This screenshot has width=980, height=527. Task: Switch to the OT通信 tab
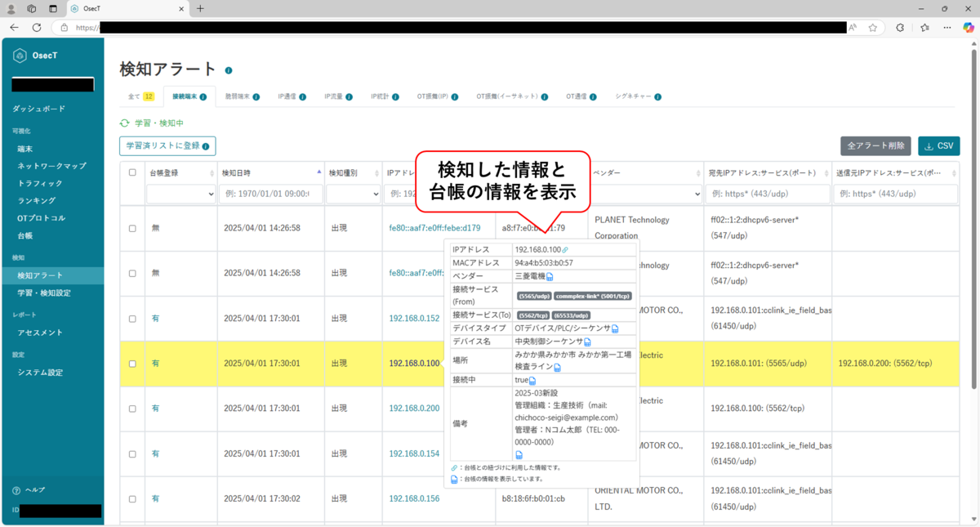coord(581,96)
